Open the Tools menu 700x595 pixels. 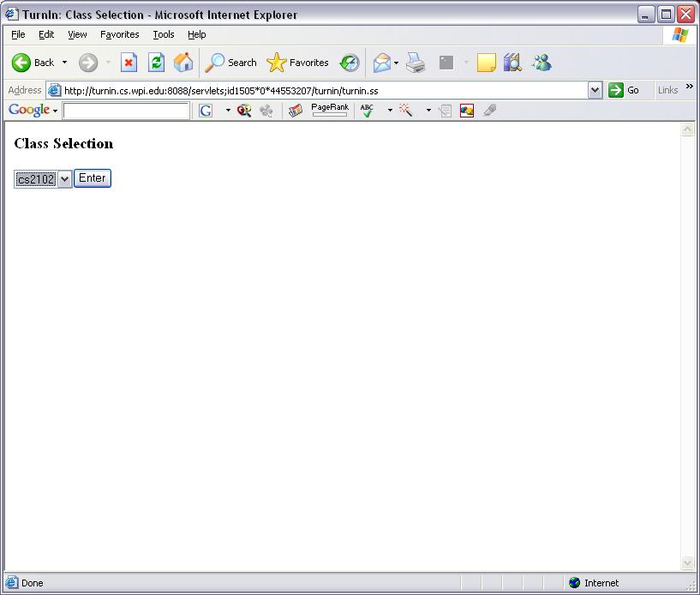coord(164,34)
